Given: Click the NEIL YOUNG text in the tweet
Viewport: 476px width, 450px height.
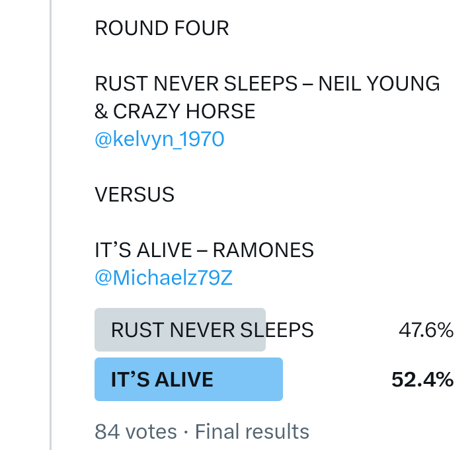Looking at the screenshot, I should pos(379,84).
